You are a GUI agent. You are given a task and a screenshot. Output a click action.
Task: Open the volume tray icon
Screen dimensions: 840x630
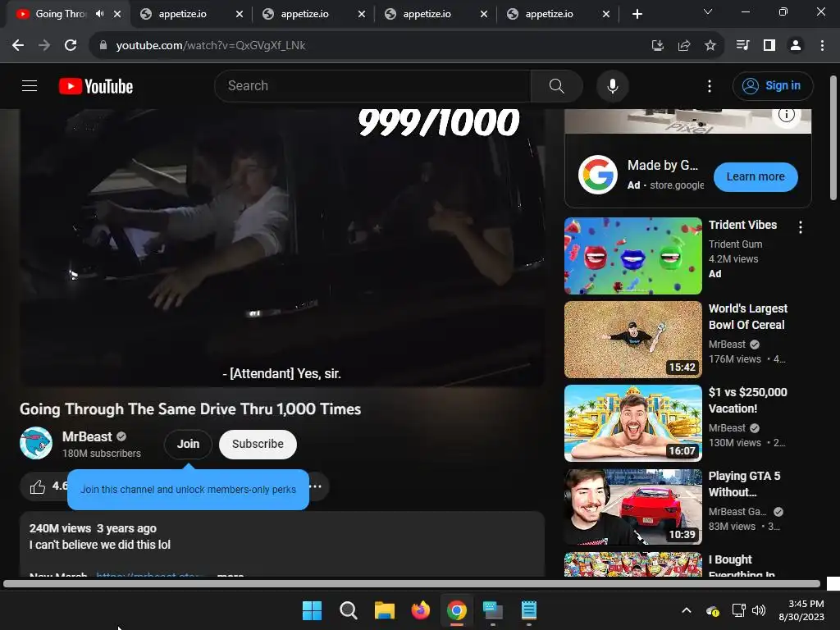(759, 610)
